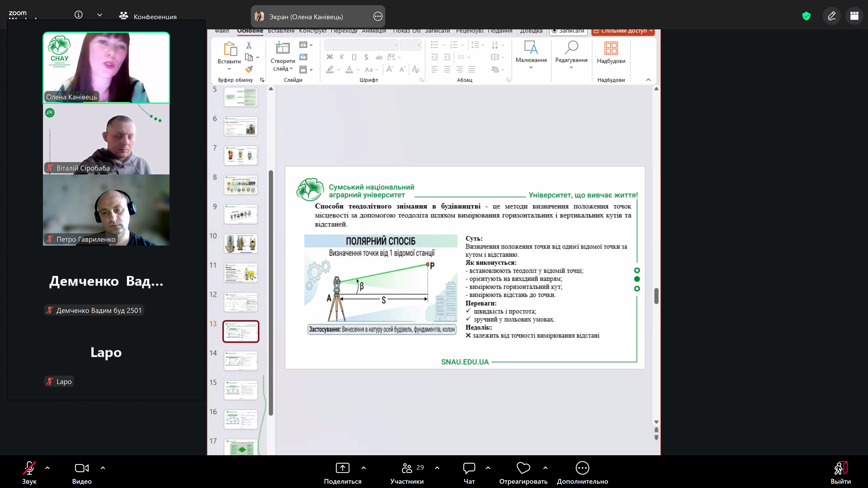This screenshot has height=488, width=868.
Task: Click the green encryption shield icon
Action: tap(806, 16)
